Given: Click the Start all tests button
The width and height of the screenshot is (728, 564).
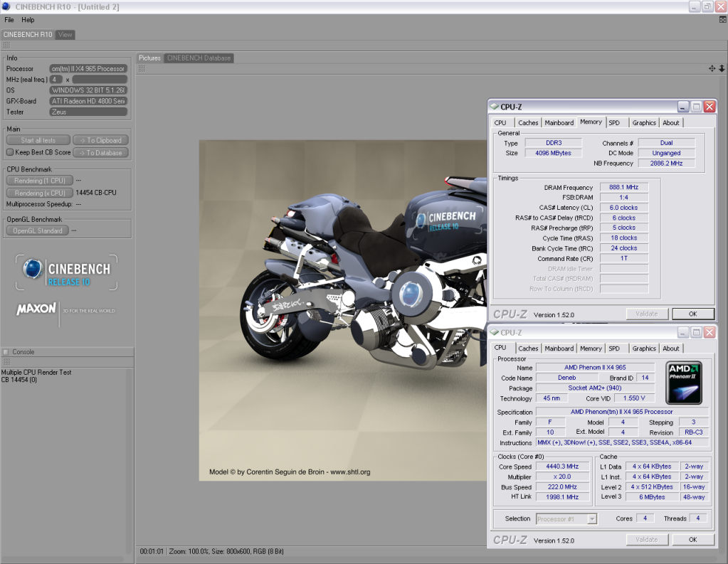Looking at the screenshot, I should 38,140.
